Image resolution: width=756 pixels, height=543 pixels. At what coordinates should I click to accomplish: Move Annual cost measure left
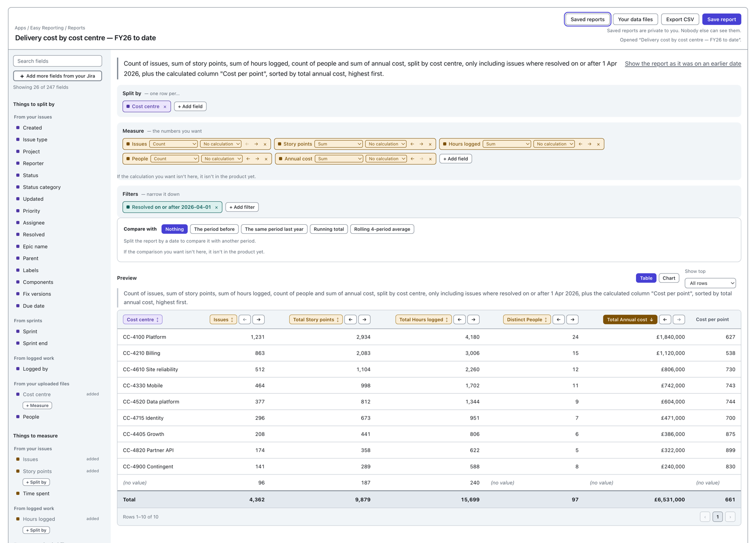(412, 159)
